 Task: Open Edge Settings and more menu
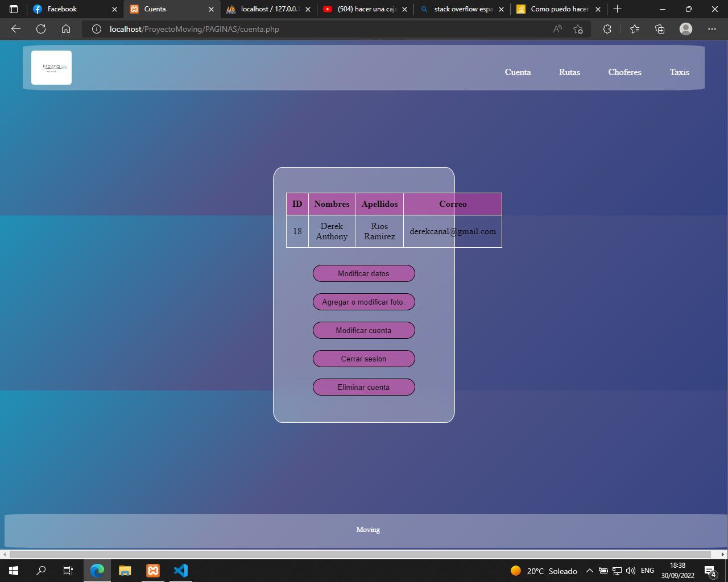712,29
